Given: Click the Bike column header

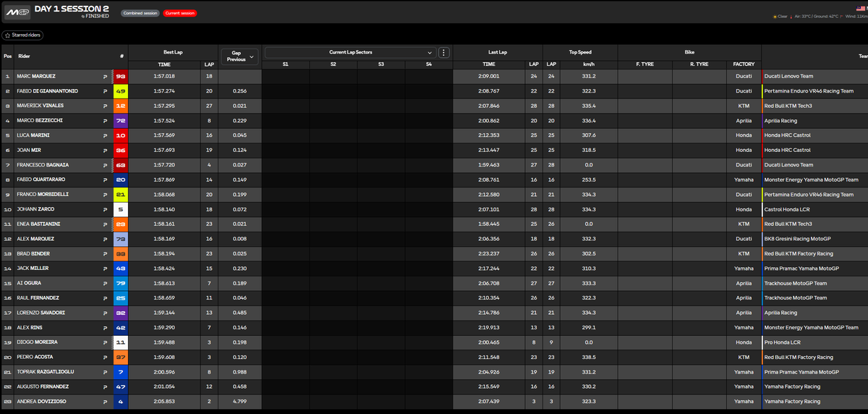Looking at the screenshot, I should (x=689, y=52).
